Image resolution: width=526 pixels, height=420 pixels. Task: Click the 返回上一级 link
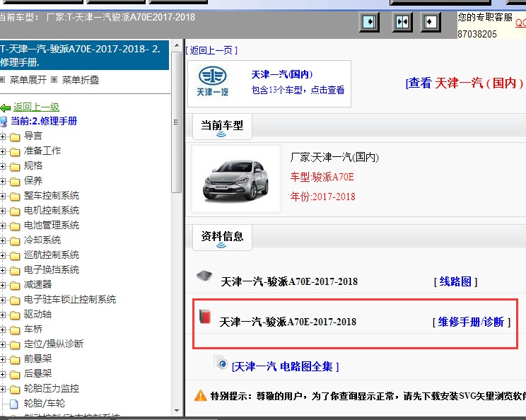pyautogui.click(x=36, y=107)
